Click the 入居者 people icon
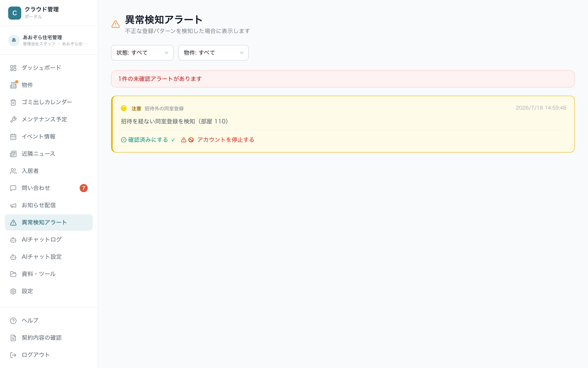This screenshot has height=368, width=588. click(13, 171)
